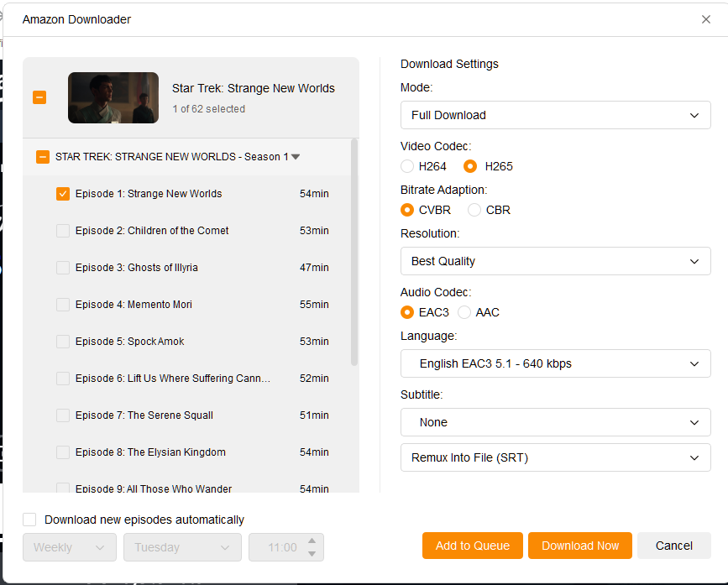Click the up arrow on the time stepper
The width and height of the screenshot is (728, 585).
coord(311,541)
